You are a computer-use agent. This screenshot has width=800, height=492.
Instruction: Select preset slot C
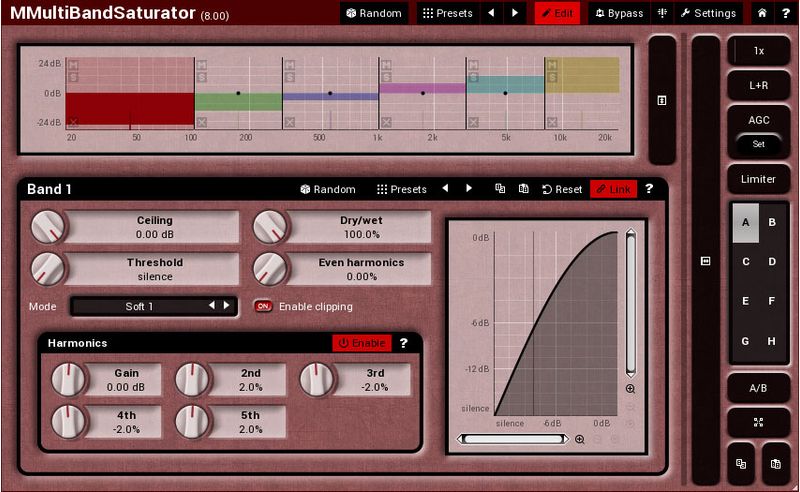pos(746,262)
